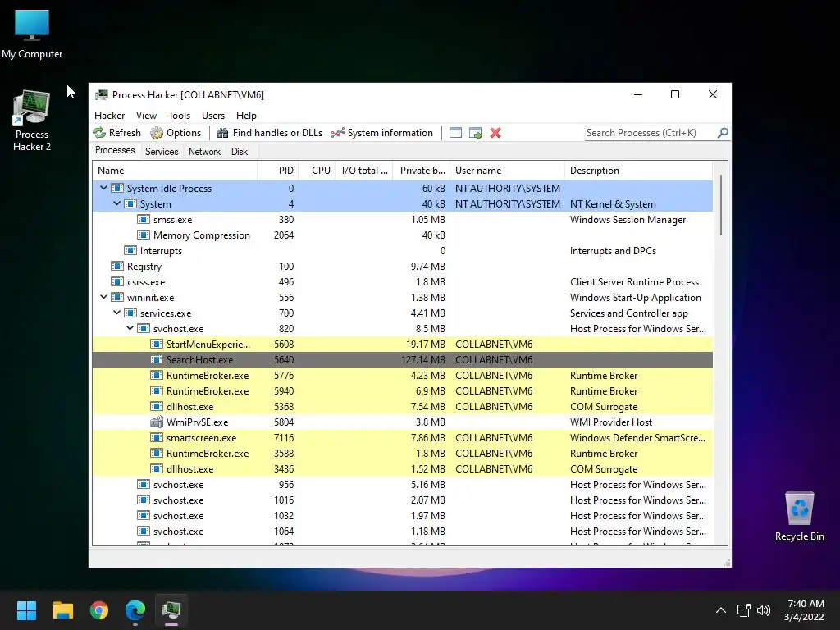Screen dimensions: 840x630
Task: Click the find window toolbar icon
Action: pyautogui.click(x=455, y=133)
